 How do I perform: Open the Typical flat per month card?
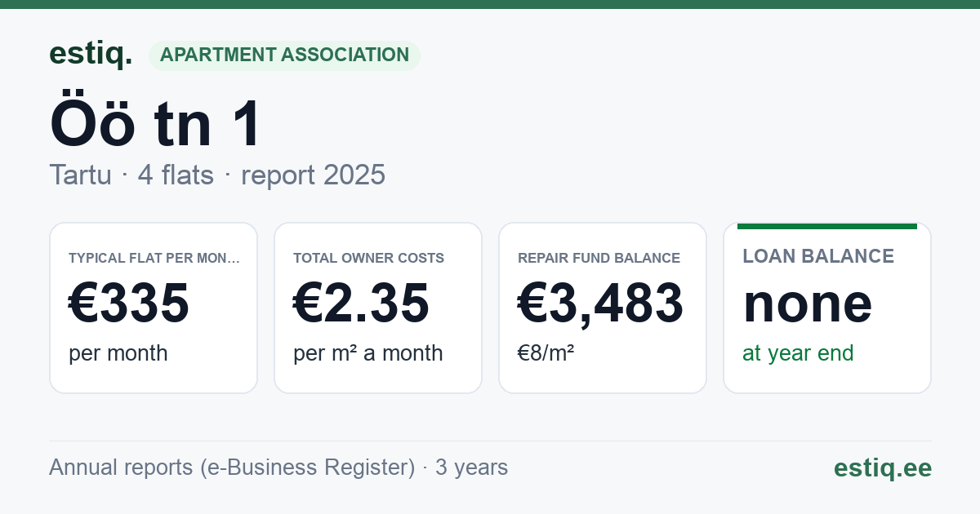click(154, 308)
